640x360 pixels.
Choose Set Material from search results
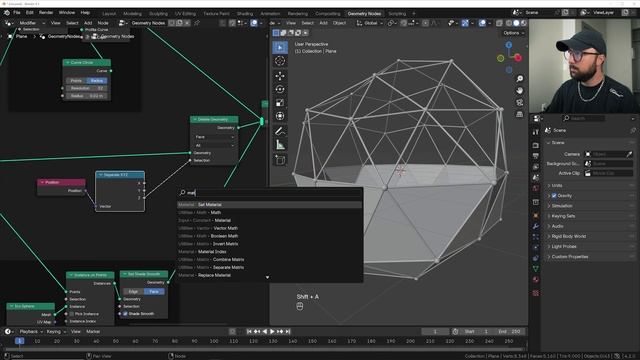[x=269, y=204]
